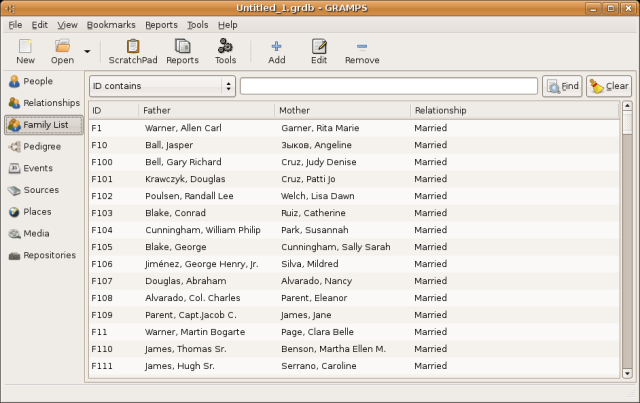Click the New database toolbar icon
The height and width of the screenshot is (403, 640).
[x=25, y=51]
